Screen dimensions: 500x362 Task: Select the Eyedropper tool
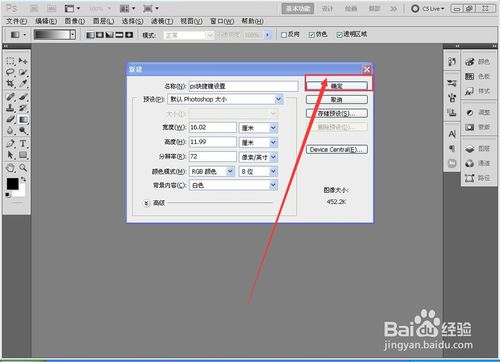point(23,83)
